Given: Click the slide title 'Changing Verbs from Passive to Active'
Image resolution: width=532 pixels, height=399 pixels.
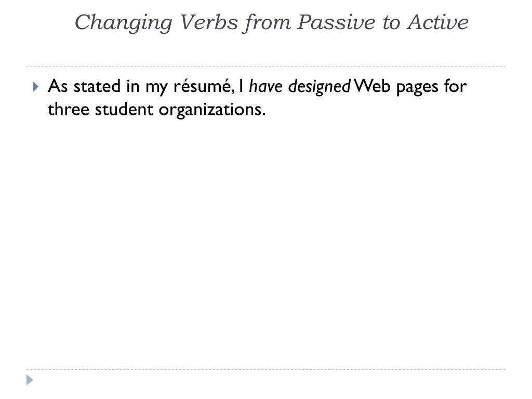Looking at the screenshot, I should tap(271, 23).
